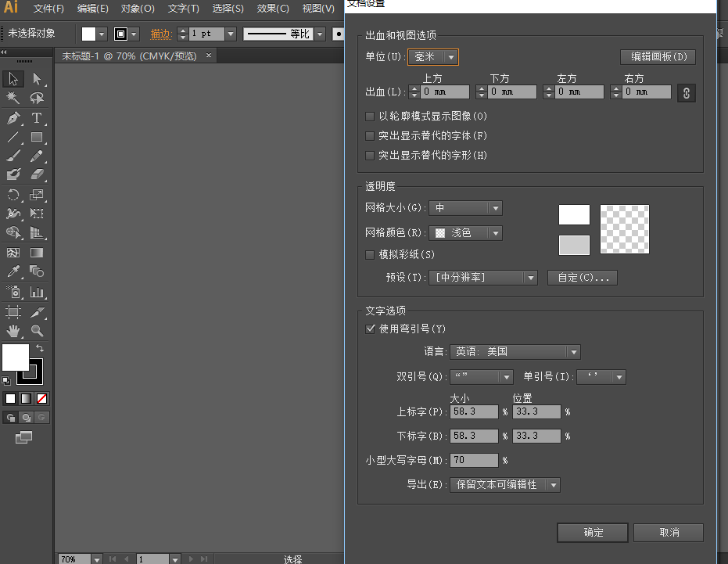Image resolution: width=728 pixels, height=564 pixels.
Task: Select the Lasso tool
Action: click(x=38, y=98)
